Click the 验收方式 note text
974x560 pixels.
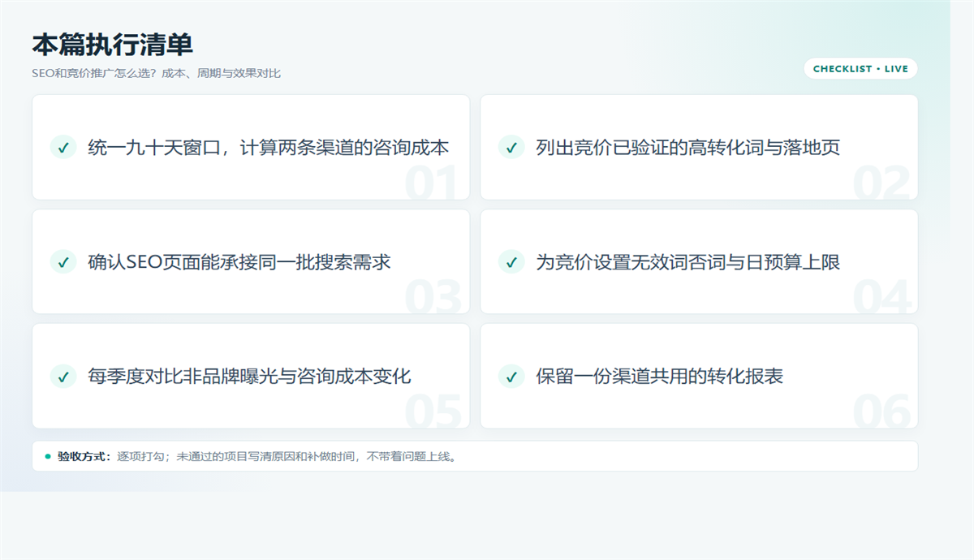258,456
